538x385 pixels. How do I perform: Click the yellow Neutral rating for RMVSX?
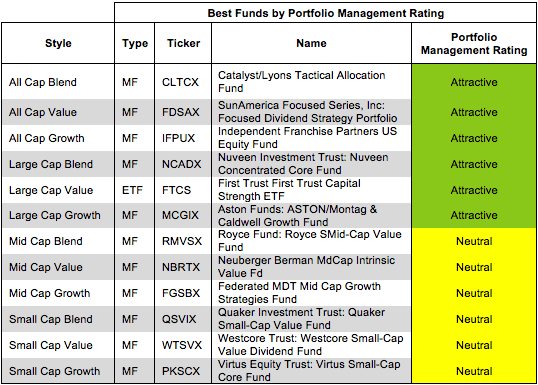474,241
